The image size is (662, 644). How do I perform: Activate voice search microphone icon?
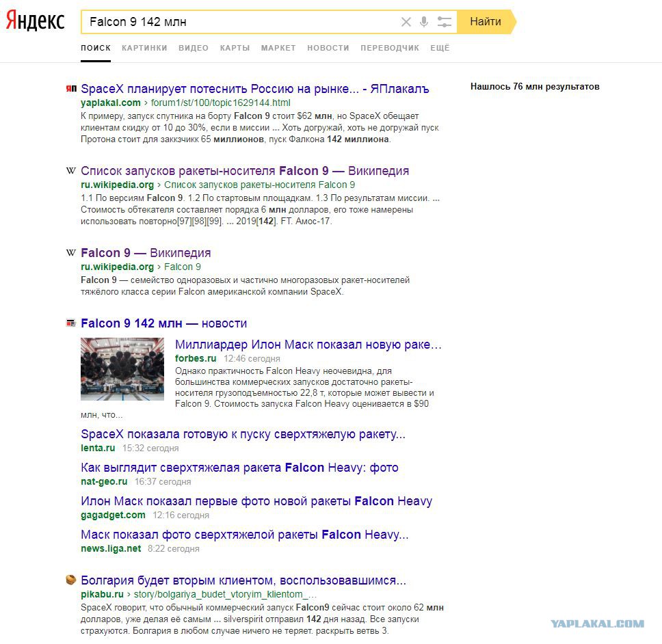pyautogui.click(x=424, y=21)
